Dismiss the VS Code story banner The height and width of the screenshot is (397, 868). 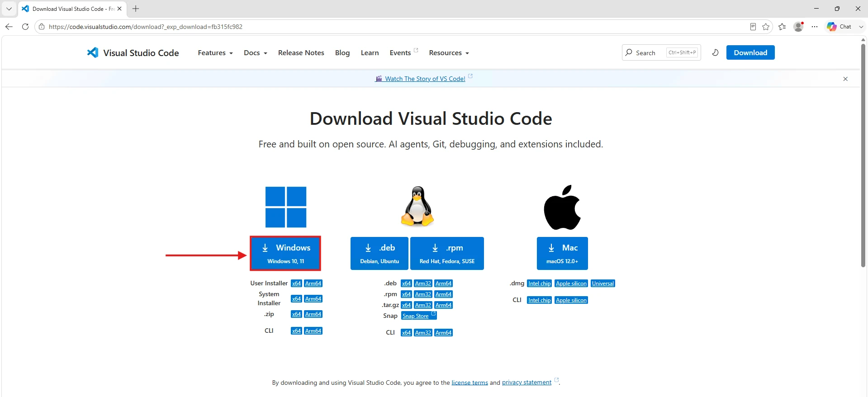click(845, 79)
